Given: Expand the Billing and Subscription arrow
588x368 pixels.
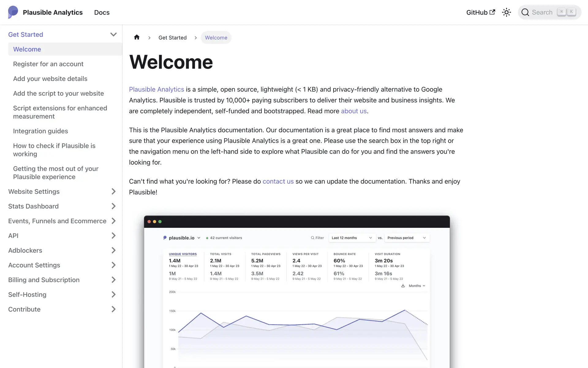Looking at the screenshot, I should point(113,280).
